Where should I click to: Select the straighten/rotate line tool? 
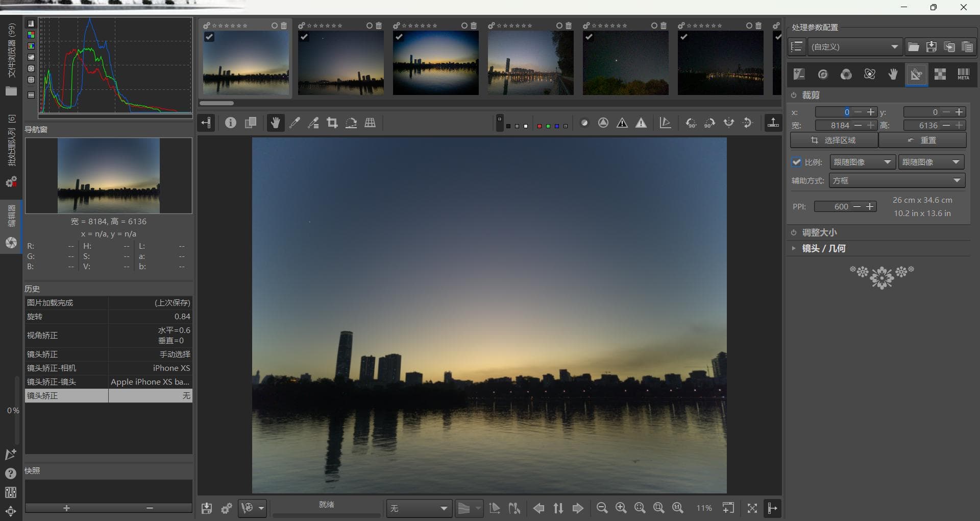point(351,123)
